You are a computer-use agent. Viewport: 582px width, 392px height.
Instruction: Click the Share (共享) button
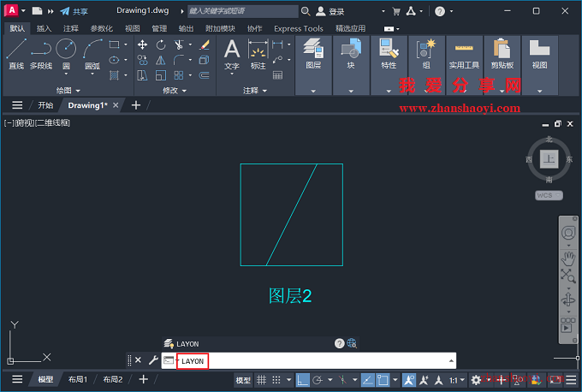click(x=74, y=11)
